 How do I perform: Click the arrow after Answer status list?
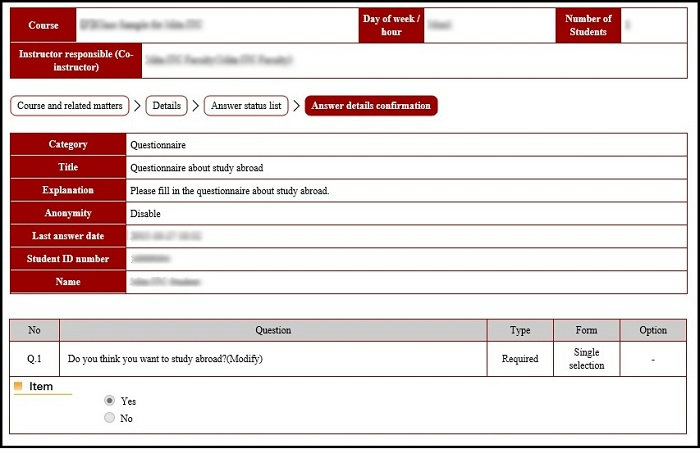[x=297, y=106]
